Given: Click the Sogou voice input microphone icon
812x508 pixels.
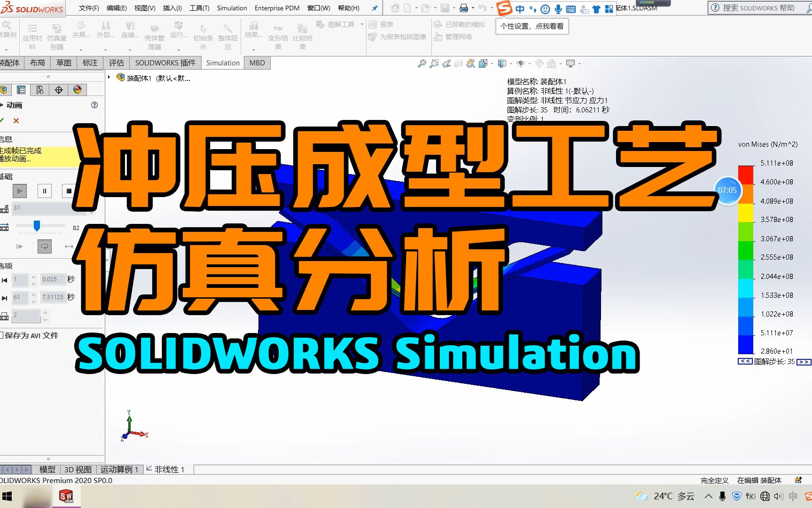Looking at the screenshot, I should click(x=558, y=9).
